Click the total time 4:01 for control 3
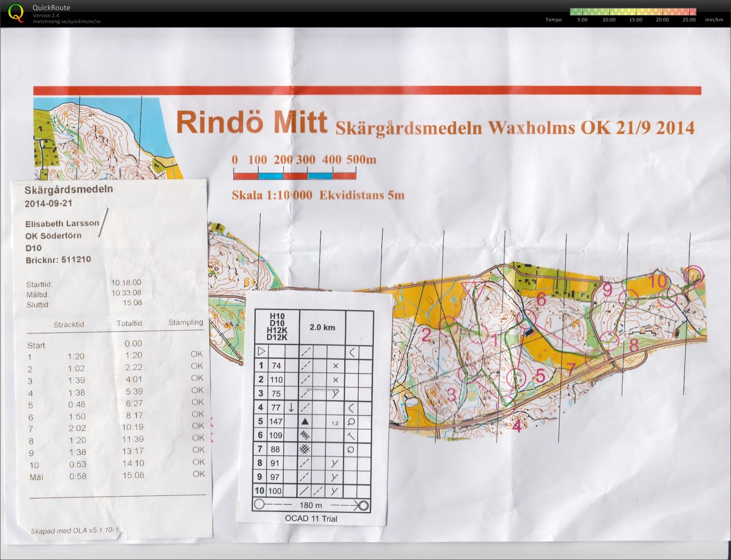Image resolution: width=731 pixels, height=560 pixels. [x=134, y=379]
